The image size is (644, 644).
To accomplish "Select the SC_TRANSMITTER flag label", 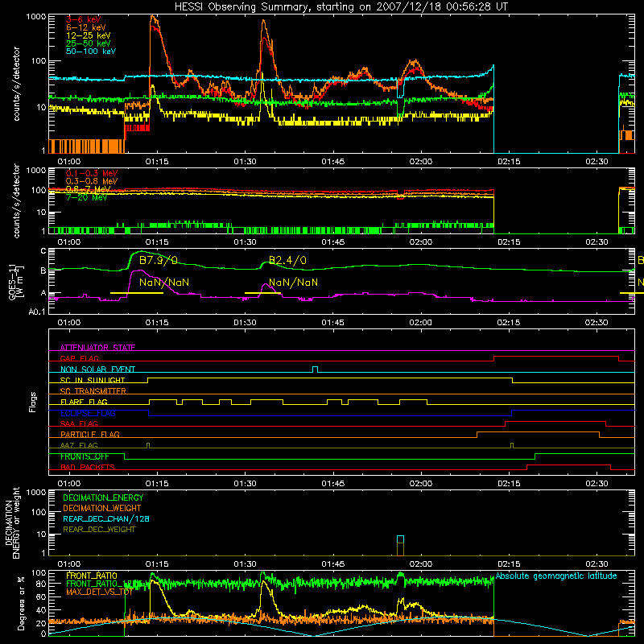I will pos(93,391).
